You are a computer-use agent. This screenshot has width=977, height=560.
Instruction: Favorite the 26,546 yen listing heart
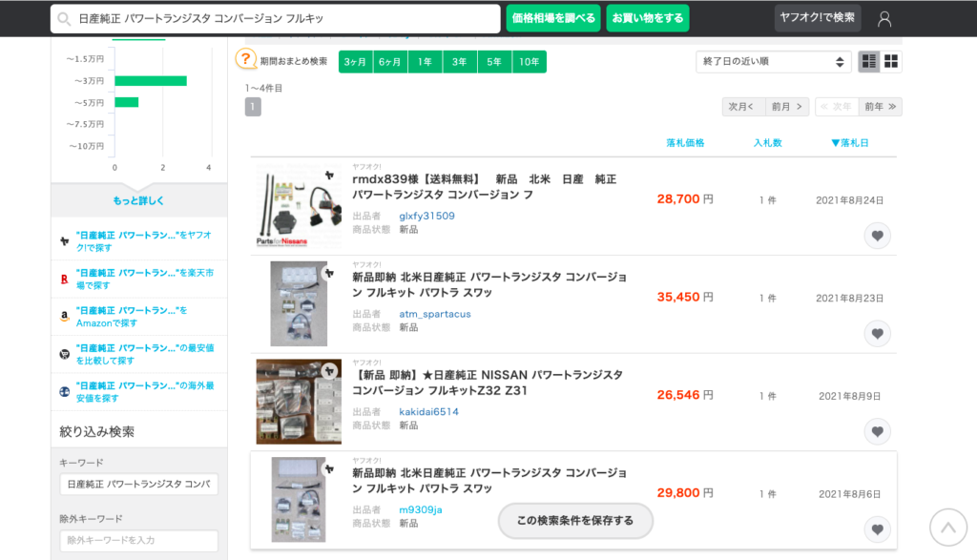pos(877,431)
